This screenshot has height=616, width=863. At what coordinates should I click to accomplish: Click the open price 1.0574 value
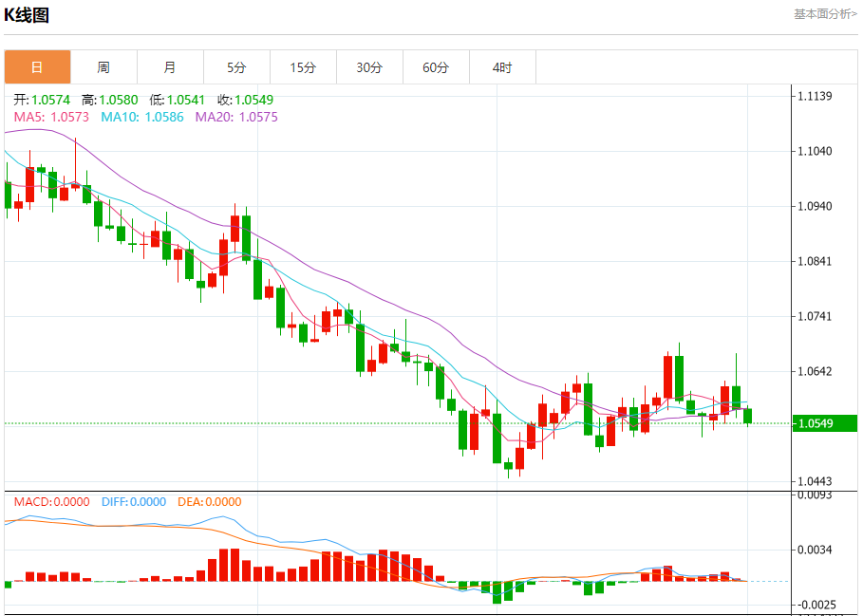pos(50,100)
